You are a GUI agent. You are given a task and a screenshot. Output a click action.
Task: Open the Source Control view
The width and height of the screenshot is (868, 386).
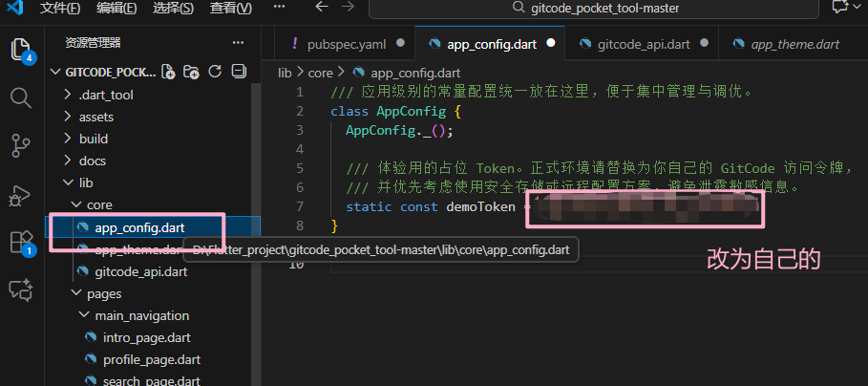pyautogui.click(x=20, y=146)
